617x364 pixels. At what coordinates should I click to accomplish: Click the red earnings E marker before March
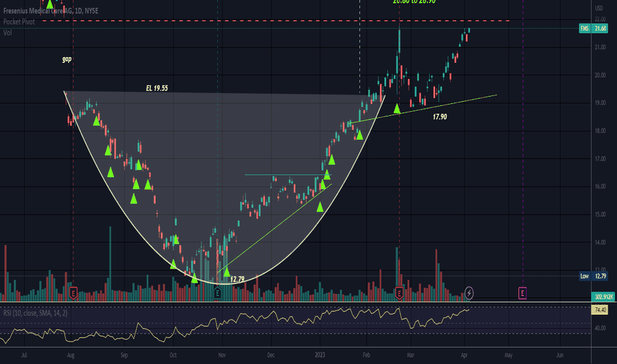pyautogui.click(x=399, y=293)
